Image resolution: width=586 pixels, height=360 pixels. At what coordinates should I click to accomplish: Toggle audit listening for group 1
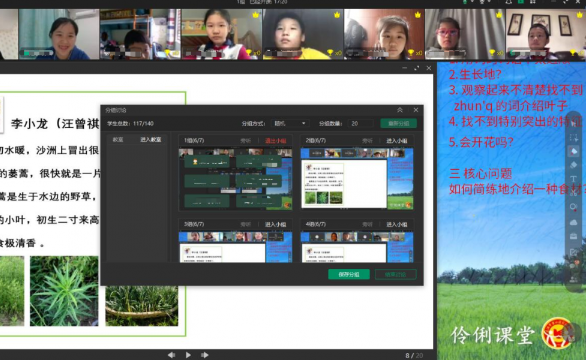tap(246, 141)
